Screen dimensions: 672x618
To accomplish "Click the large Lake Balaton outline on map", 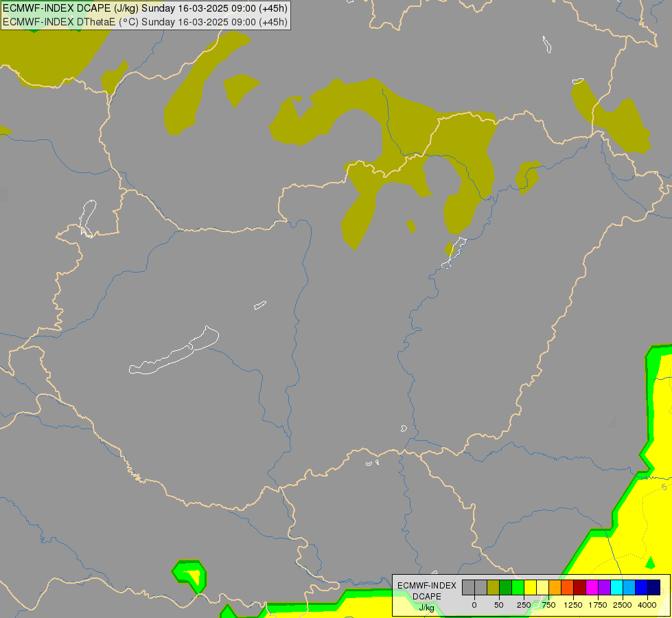I will pos(174,352).
